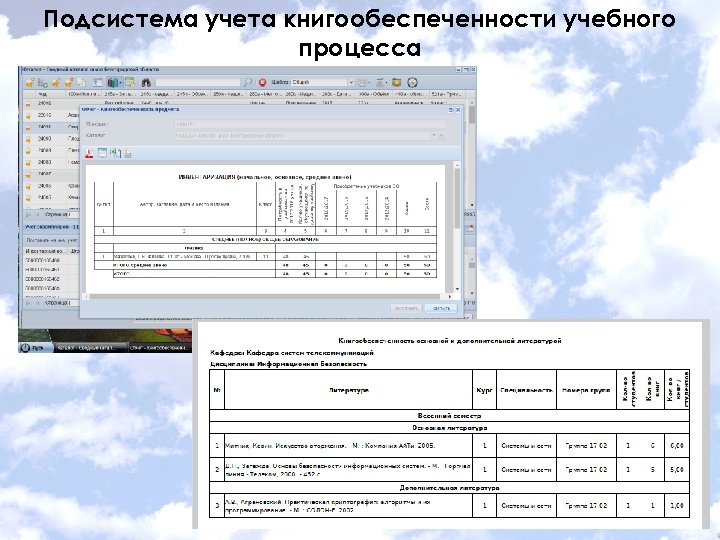This screenshot has height=540, width=720.
Task: Click the upper Страница page number field
Action: point(73,214)
